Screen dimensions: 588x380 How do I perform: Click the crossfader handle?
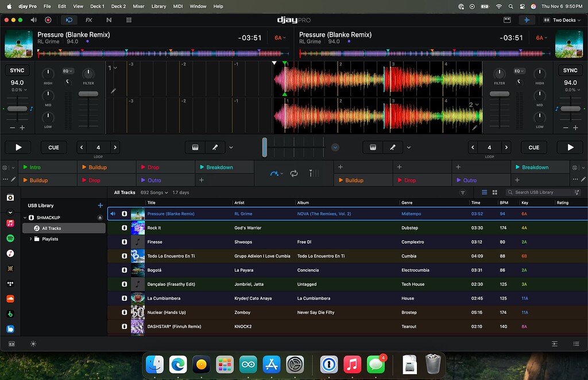click(264, 147)
